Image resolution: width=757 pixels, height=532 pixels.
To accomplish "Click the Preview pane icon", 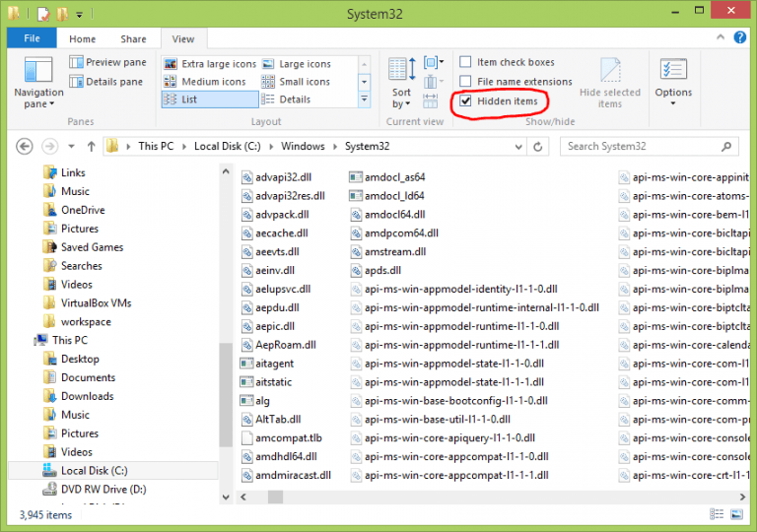I will 108,62.
